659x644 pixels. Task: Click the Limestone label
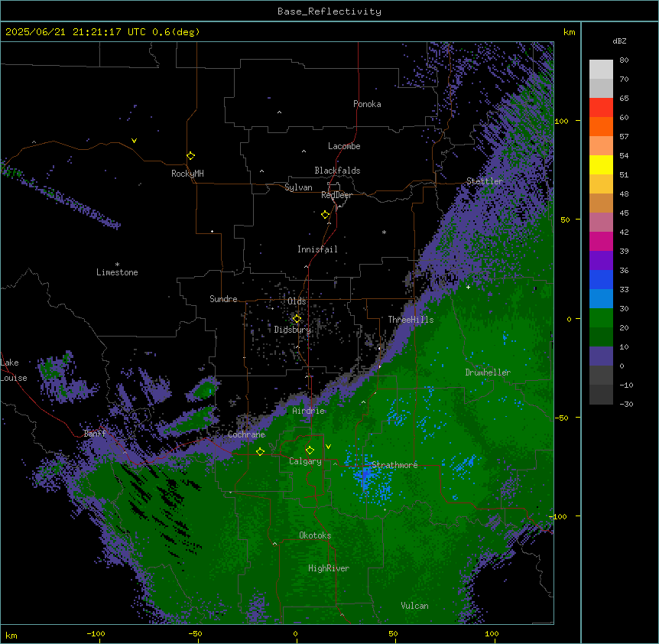117,272
